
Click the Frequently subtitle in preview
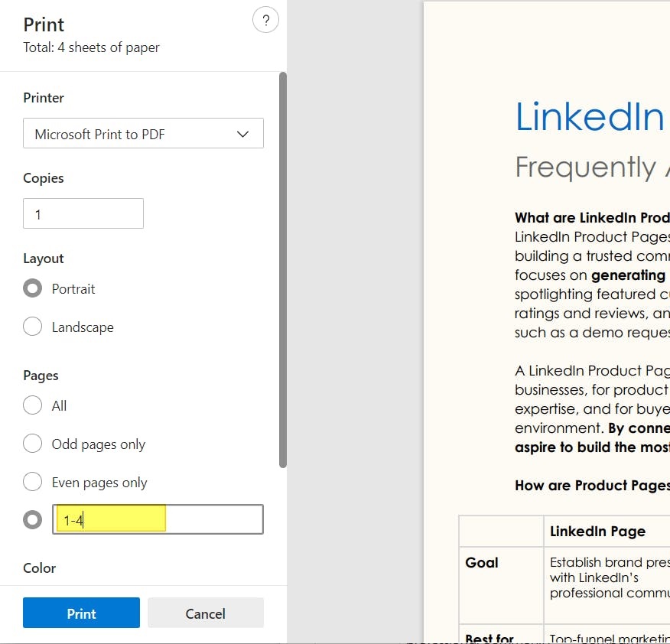[585, 167]
